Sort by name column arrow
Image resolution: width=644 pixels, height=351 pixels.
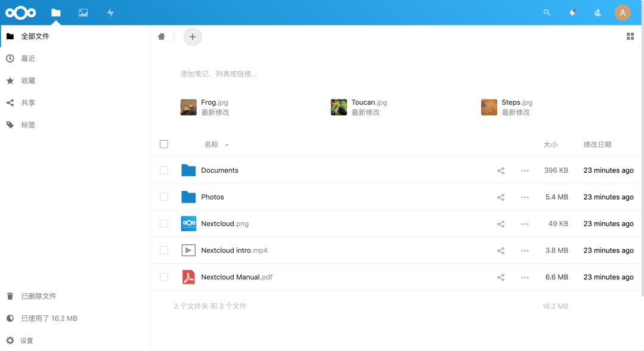coord(227,144)
